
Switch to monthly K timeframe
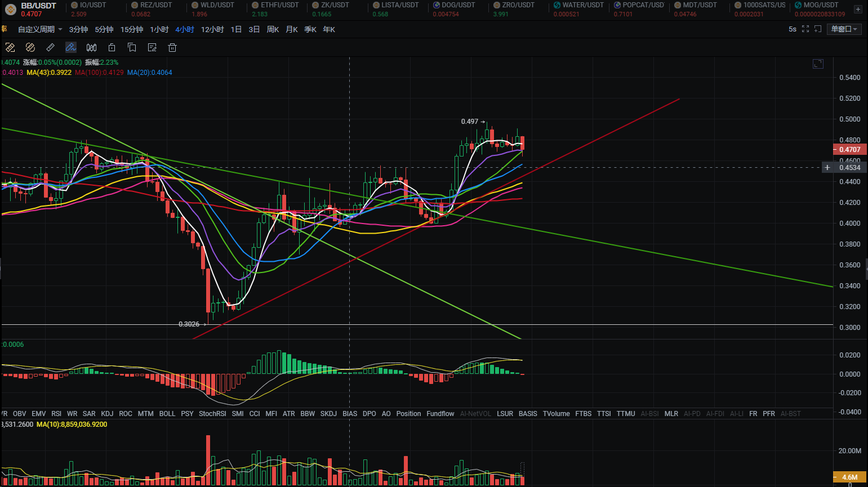[x=291, y=29]
